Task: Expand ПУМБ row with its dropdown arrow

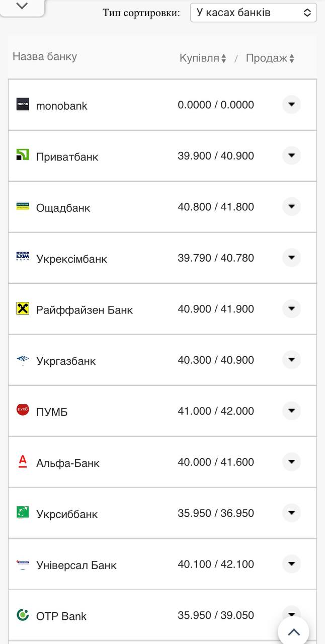Action: (291, 411)
